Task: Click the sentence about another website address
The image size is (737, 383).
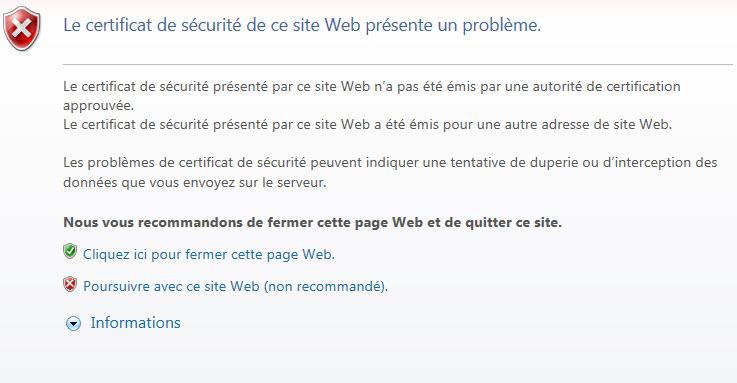Action: (368, 125)
